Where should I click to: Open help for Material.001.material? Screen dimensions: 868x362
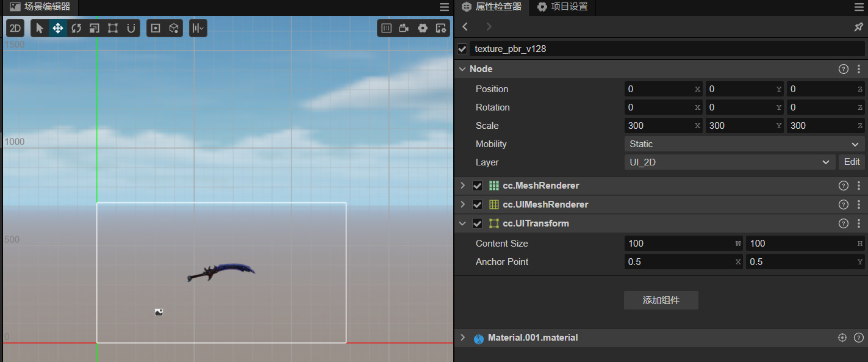tap(859, 338)
